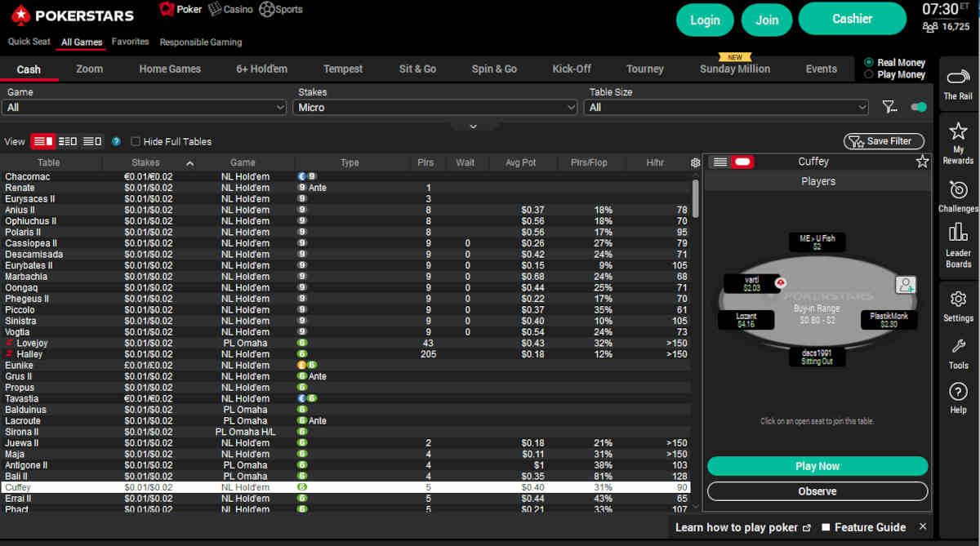Click player seat ME > U Fish

[x=817, y=242]
